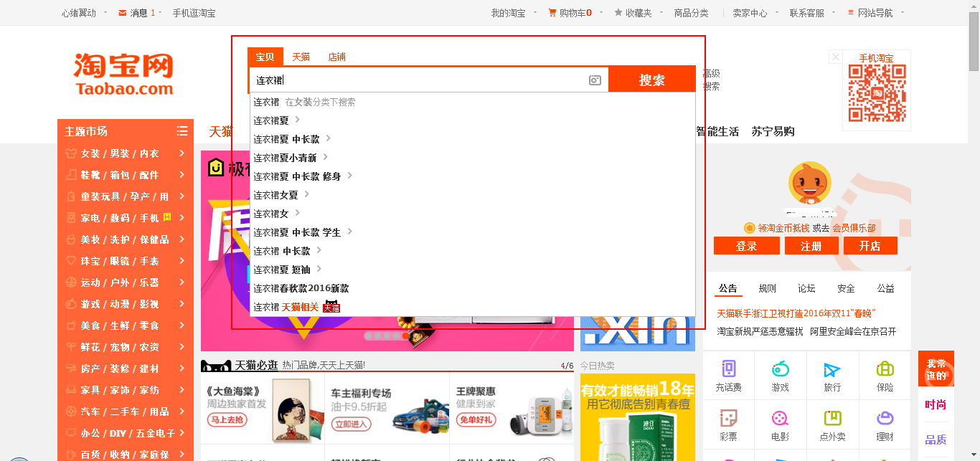Expand the chevron on 美妆 / 洗护 / 保健品 row
The image size is (980, 461).
click(182, 239)
